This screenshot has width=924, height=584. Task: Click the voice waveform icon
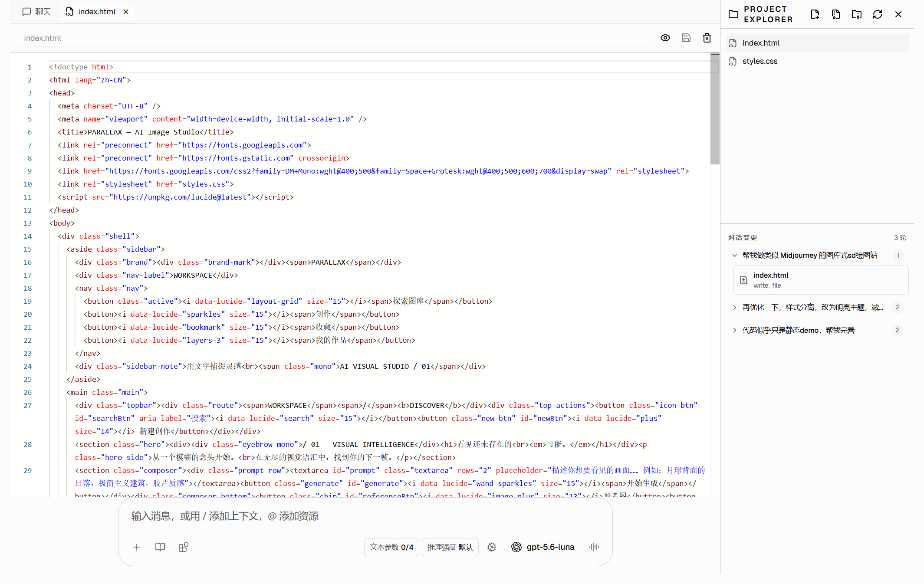coord(594,547)
